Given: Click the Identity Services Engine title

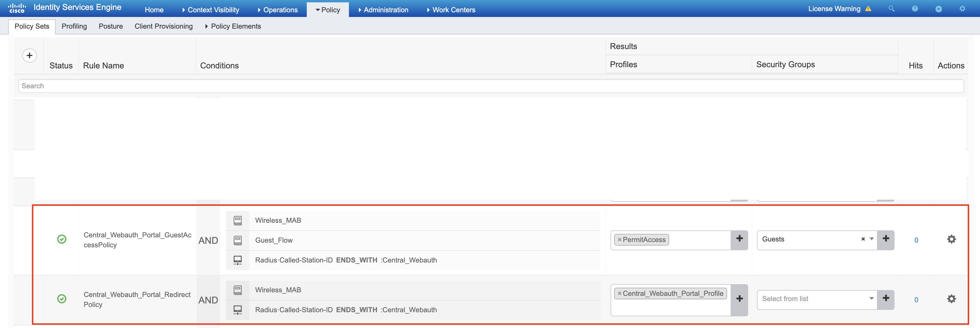Looking at the screenshot, I should [78, 7].
